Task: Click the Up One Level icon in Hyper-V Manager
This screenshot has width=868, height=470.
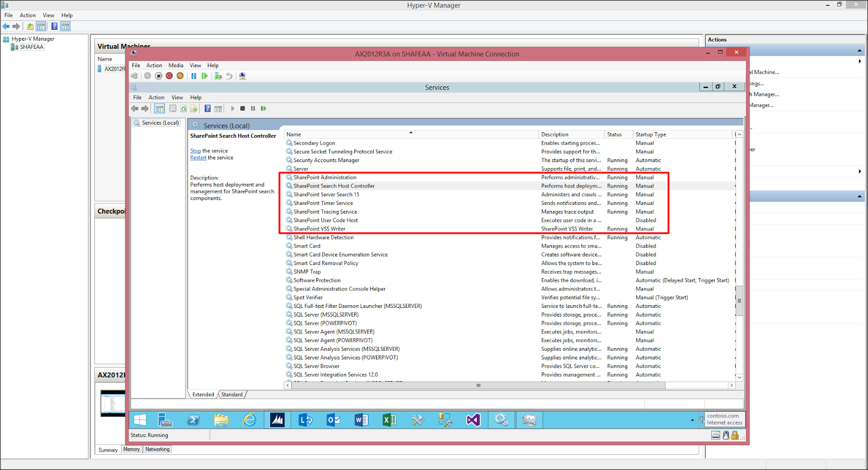Action: pyautogui.click(x=30, y=26)
